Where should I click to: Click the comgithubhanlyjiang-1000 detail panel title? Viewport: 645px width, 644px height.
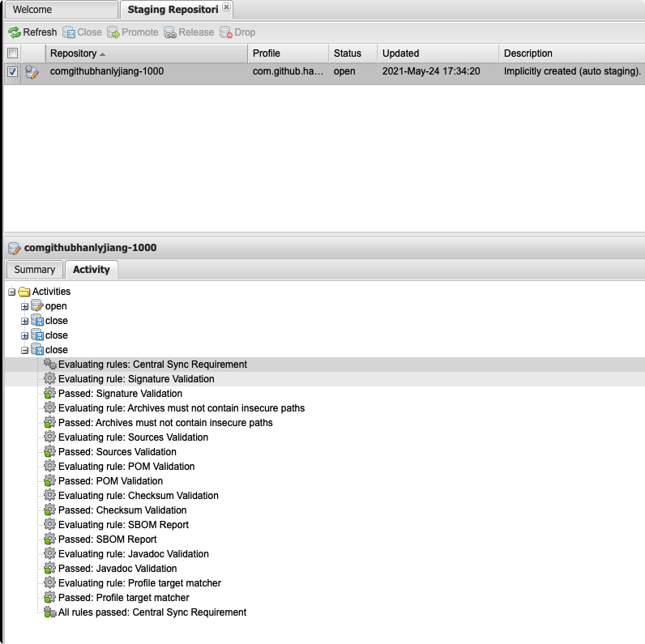click(91, 248)
